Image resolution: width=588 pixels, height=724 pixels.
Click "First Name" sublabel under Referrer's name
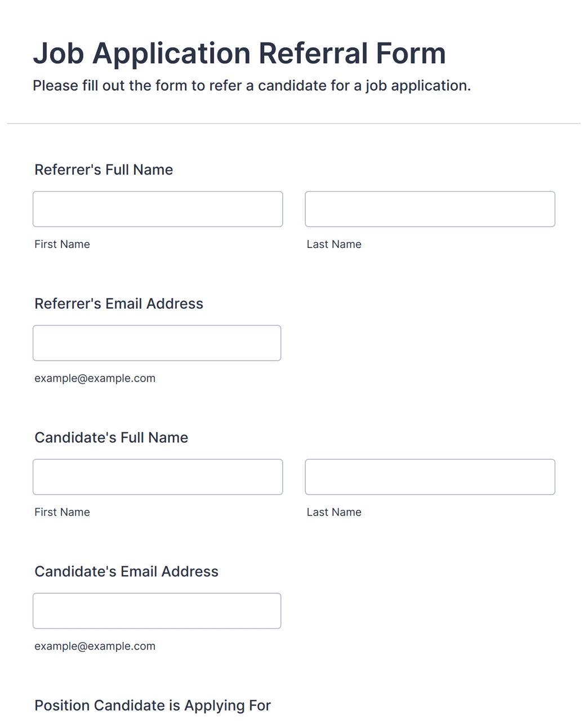[x=62, y=244]
